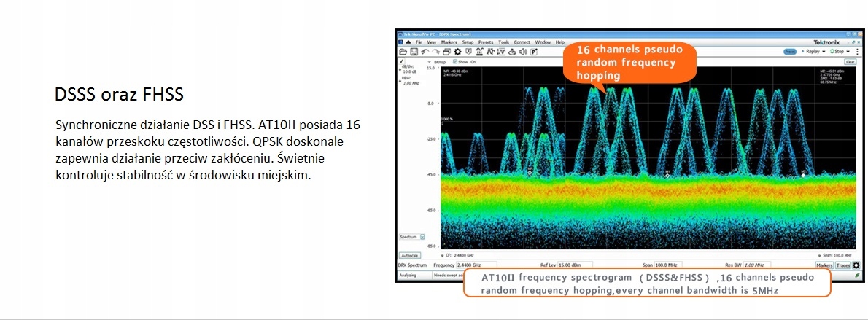
Task: Click the Analysis waveform icon
Action: [x=490, y=52]
